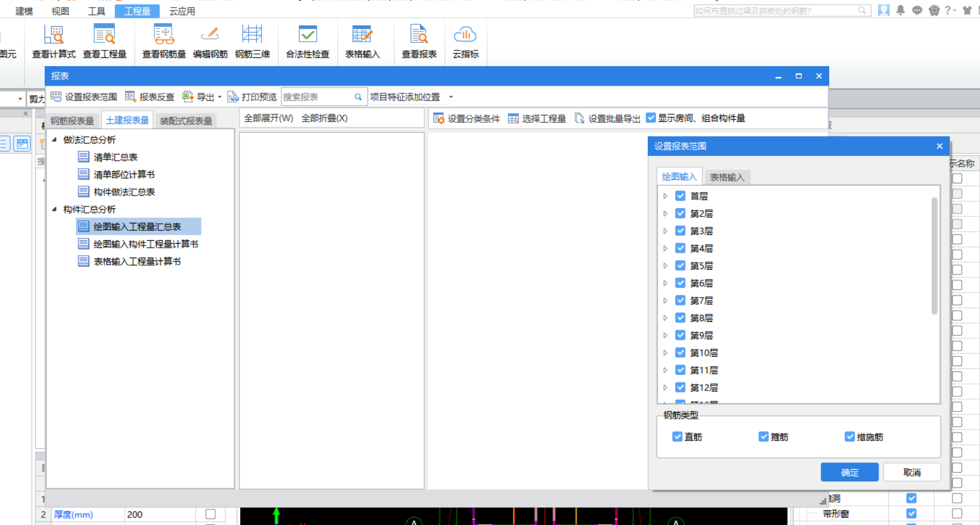Toggle the 箍筋 rebar type checkbox

(764, 436)
